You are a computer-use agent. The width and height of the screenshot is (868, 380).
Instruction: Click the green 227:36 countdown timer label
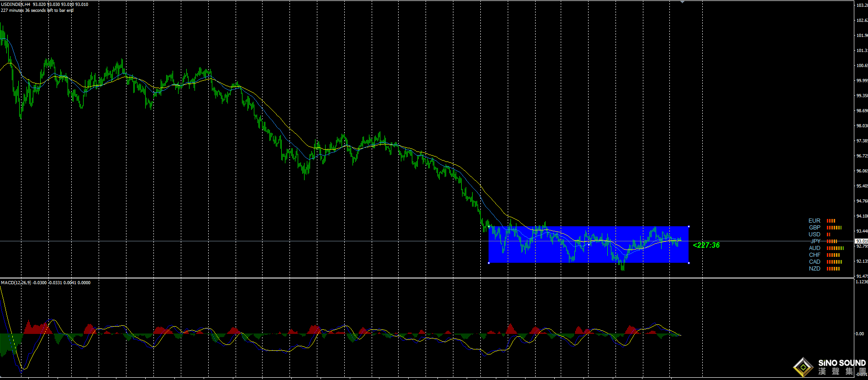coord(706,245)
